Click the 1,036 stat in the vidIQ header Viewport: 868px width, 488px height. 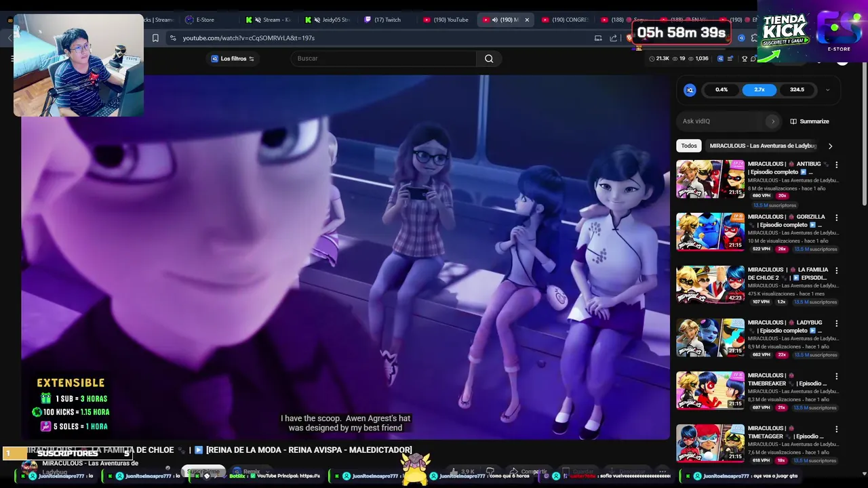(698, 58)
